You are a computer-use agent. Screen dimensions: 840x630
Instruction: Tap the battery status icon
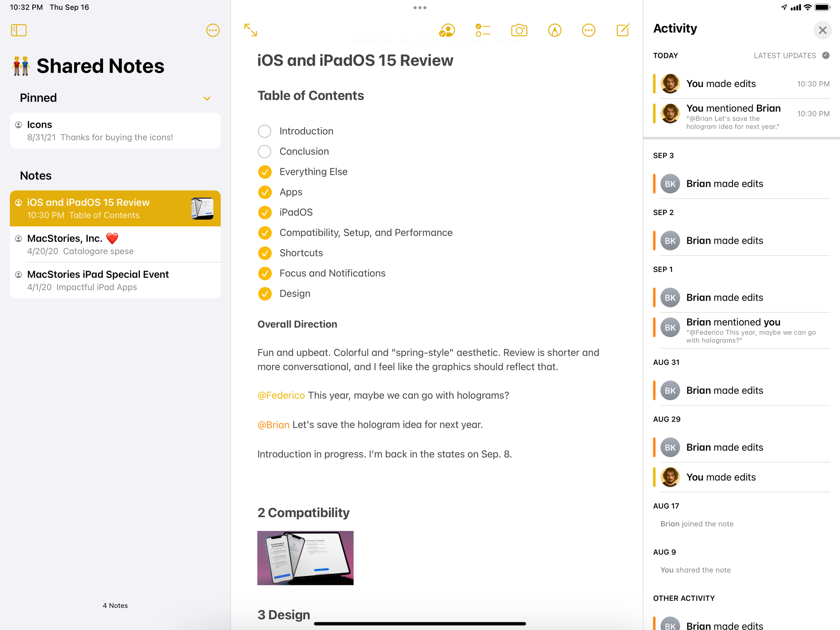(x=822, y=7)
